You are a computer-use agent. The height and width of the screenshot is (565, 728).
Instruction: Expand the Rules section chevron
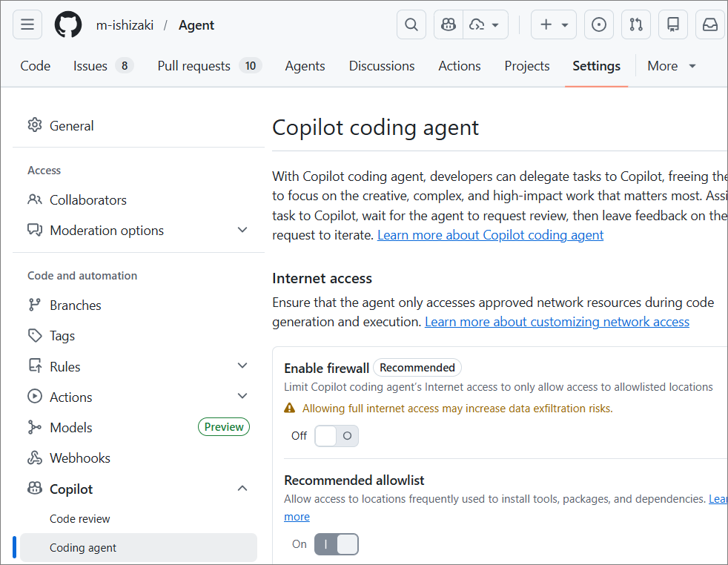click(242, 366)
